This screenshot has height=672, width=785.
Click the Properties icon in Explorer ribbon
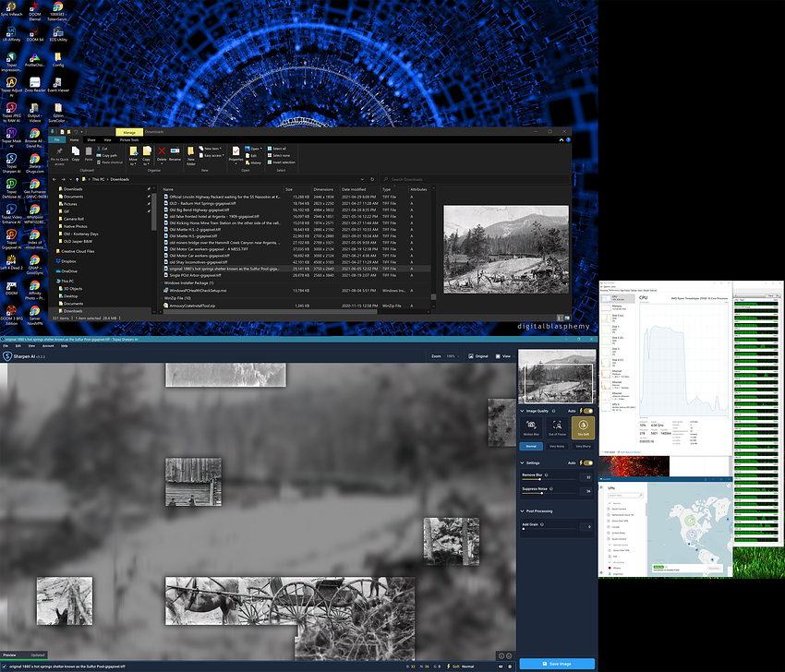pos(235,151)
